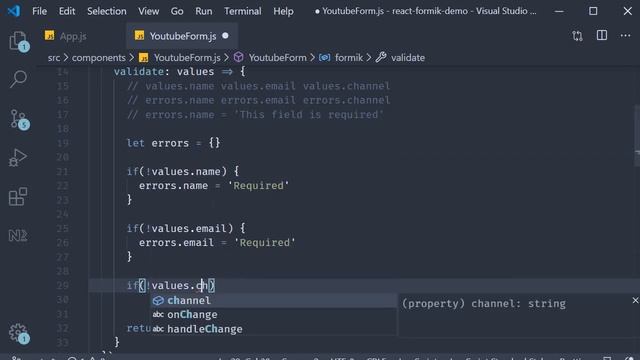Select the channel autocomplete suggestion
The height and width of the screenshot is (360, 640).
click(273, 300)
